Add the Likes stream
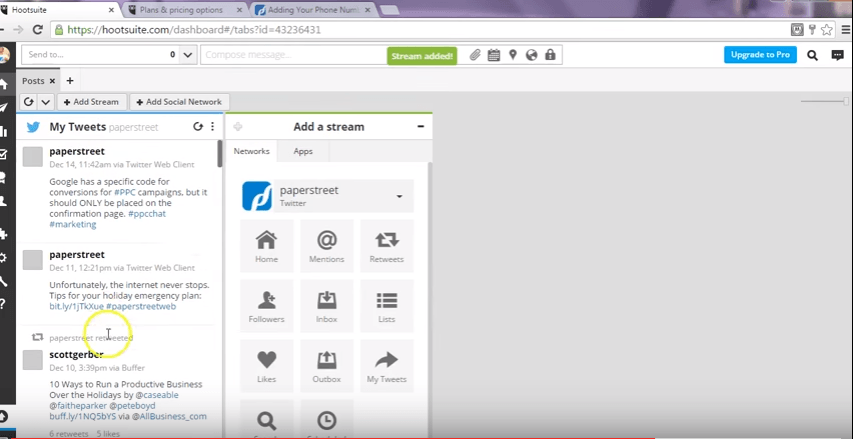Screen dimensions: 853x439 click(x=267, y=366)
